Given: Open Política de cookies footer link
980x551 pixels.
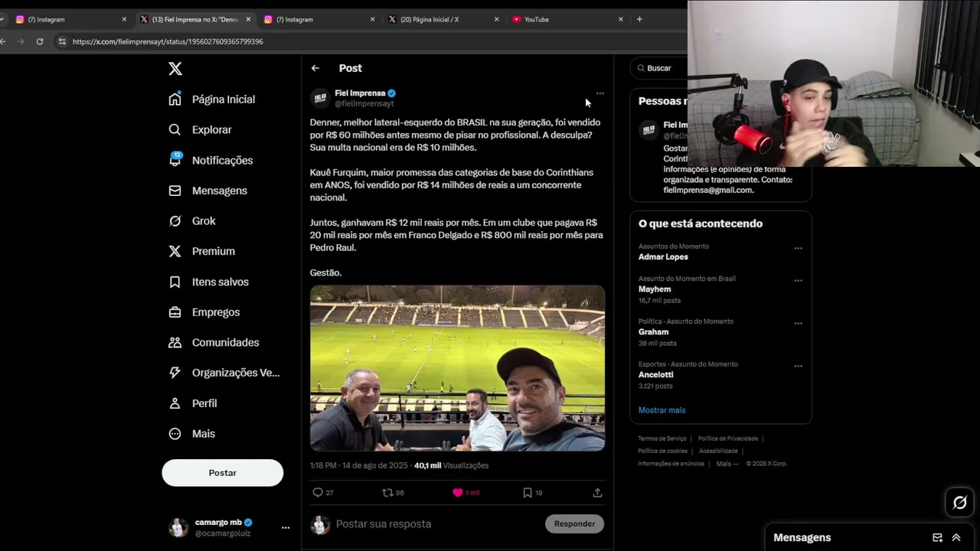Looking at the screenshot, I should [x=662, y=451].
